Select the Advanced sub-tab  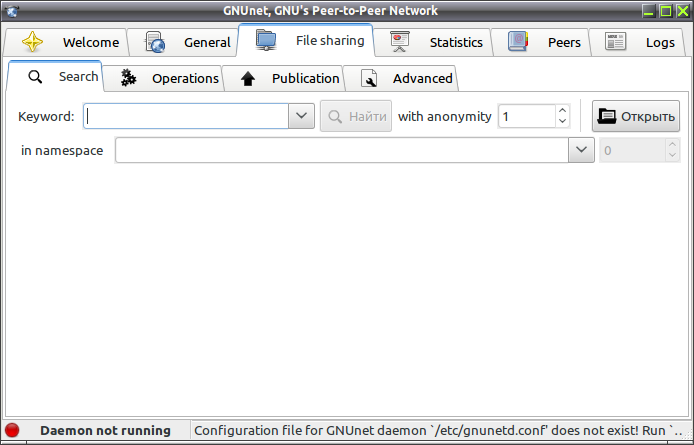(401, 78)
